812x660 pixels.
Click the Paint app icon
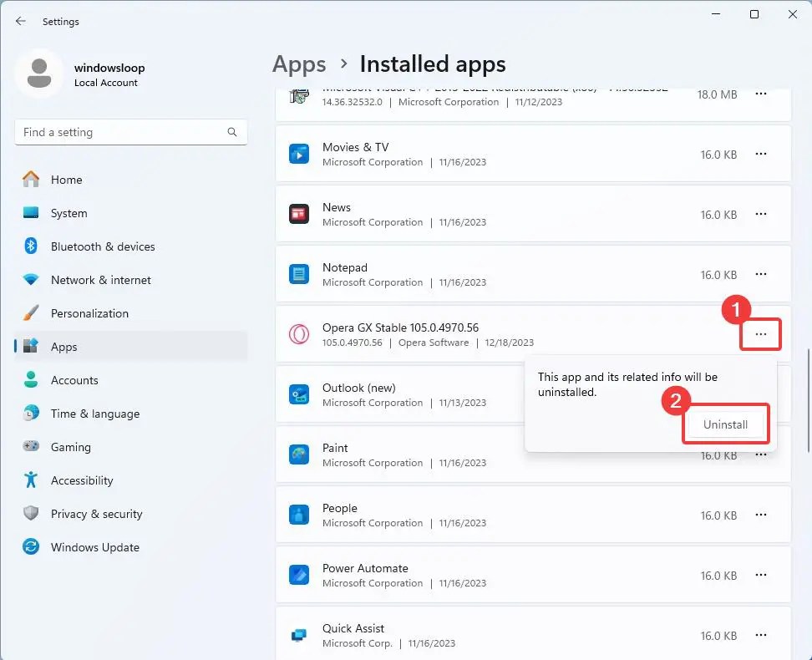click(299, 454)
